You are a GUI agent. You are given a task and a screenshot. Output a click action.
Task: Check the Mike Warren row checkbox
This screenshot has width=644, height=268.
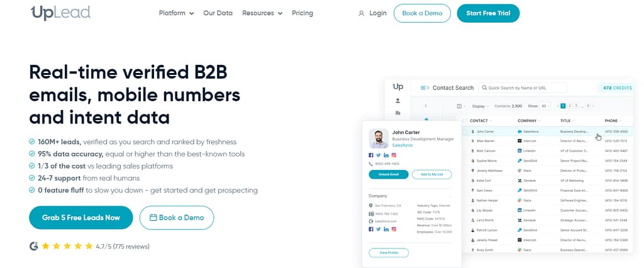465,141
